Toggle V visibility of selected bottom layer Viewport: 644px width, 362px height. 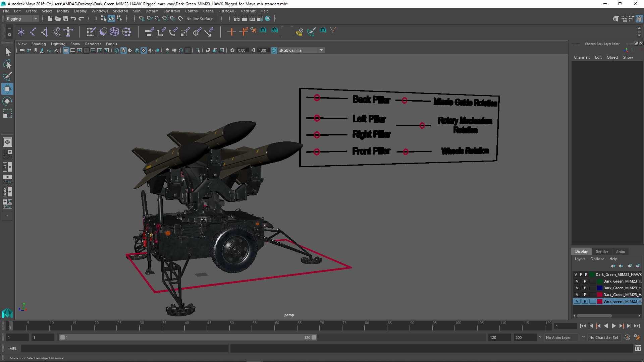coord(577,301)
